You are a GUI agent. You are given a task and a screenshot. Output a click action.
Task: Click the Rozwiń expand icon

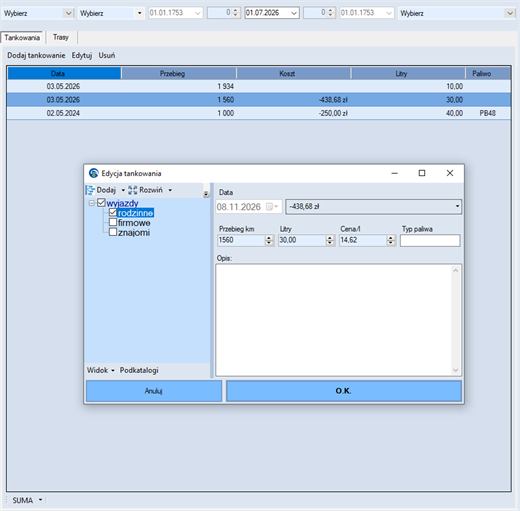pyautogui.click(x=133, y=190)
